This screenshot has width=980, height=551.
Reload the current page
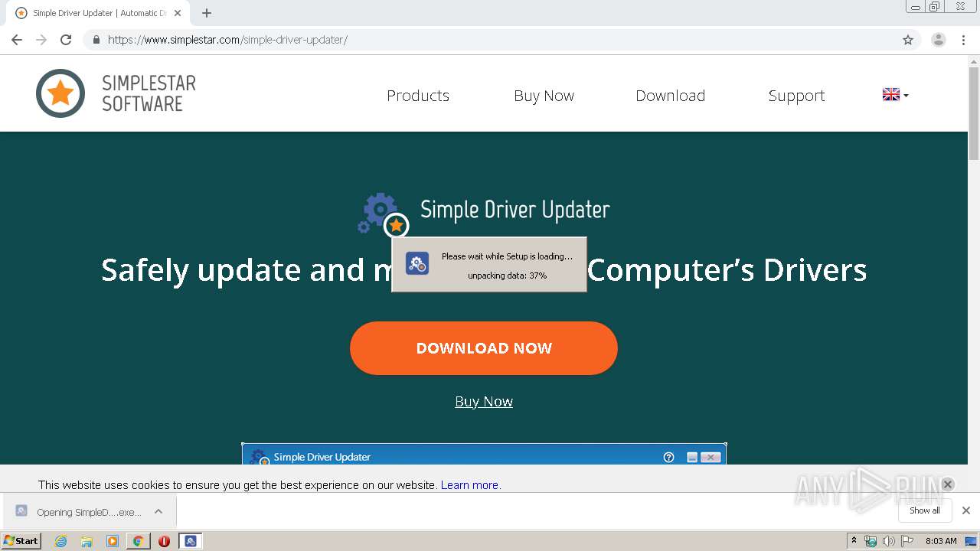tap(66, 40)
